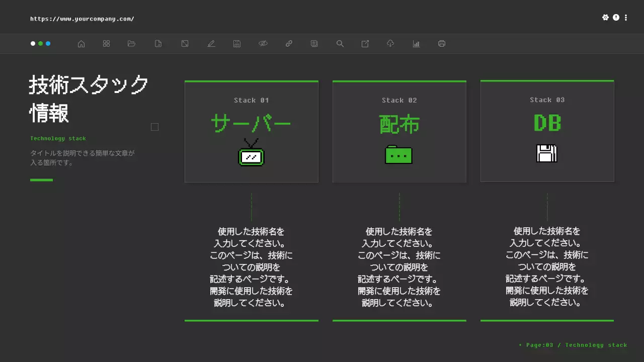The image size is (644, 362).
Task: Open the apps grid icon
Action: coord(106,44)
